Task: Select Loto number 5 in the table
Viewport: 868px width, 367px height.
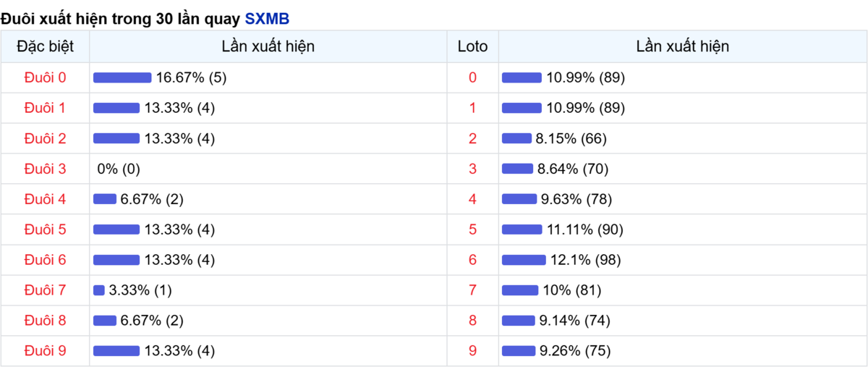Action: tap(473, 229)
